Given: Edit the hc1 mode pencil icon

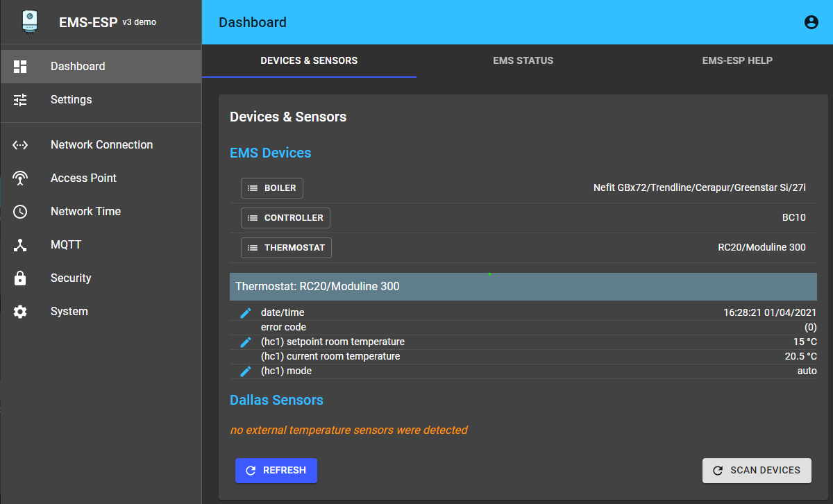Looking at the screenshot, I should 245,371.
